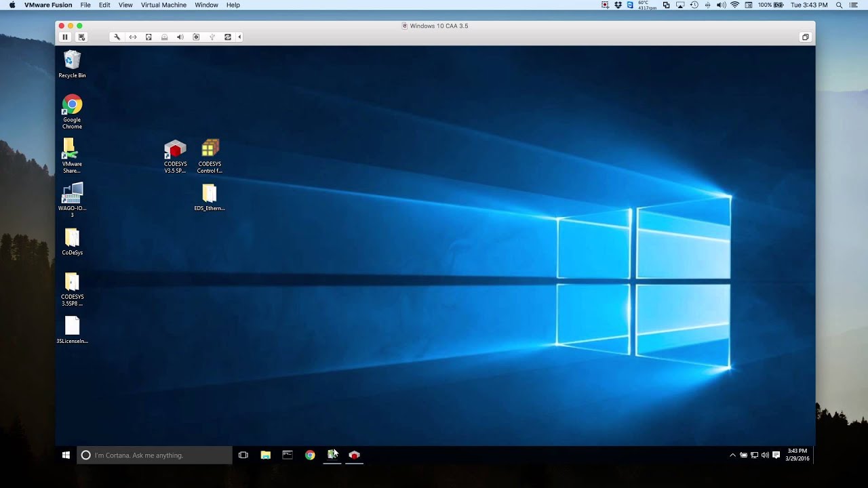Click the network adapter toolbar icon
The width and height of the screenshot is (868, 488).
point(133,37)
